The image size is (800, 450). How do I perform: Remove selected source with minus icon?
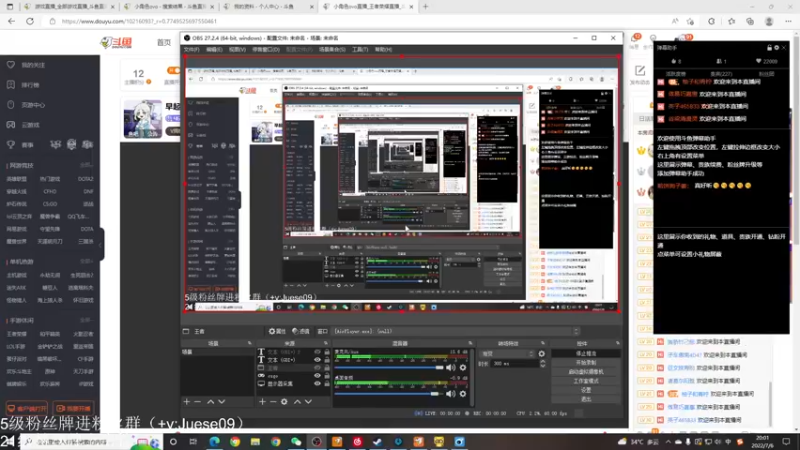273,402
